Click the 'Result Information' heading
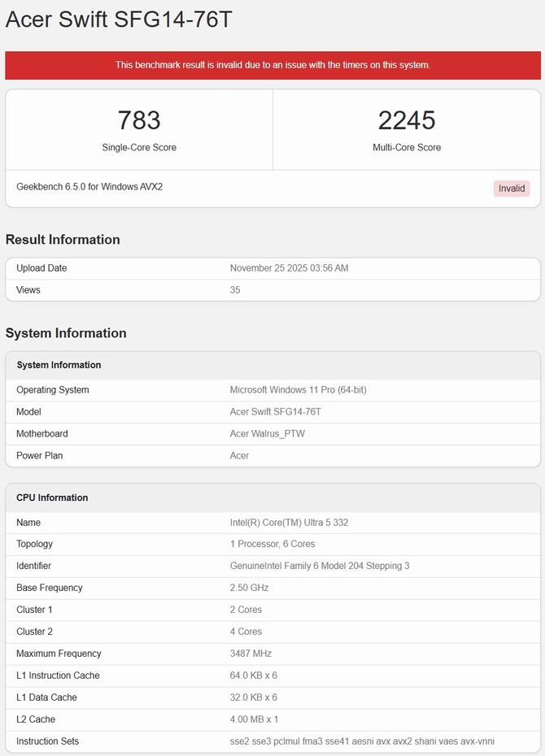 coord(63,240)
